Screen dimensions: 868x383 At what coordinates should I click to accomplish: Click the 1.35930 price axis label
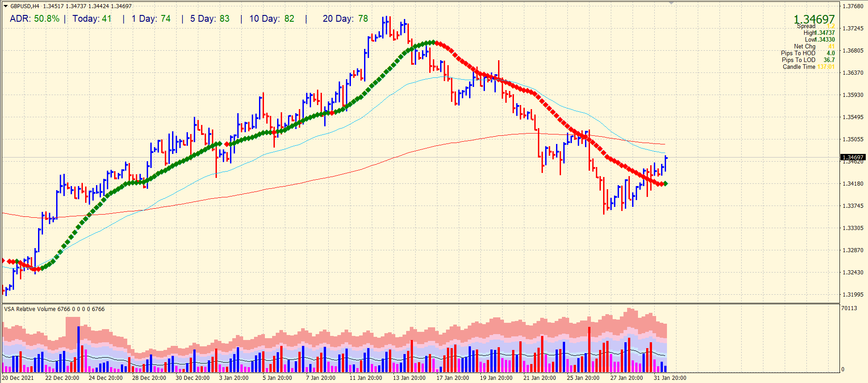click(853, 95)
